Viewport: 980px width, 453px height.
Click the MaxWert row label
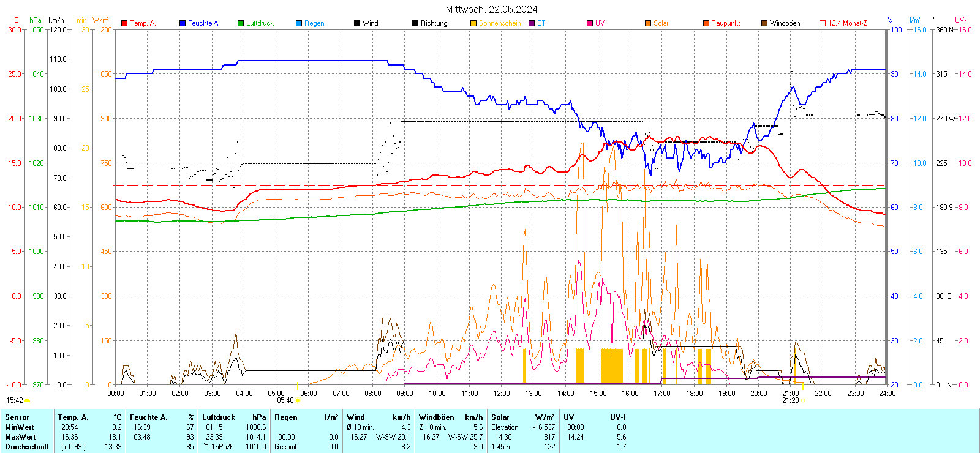click(20, 437)
